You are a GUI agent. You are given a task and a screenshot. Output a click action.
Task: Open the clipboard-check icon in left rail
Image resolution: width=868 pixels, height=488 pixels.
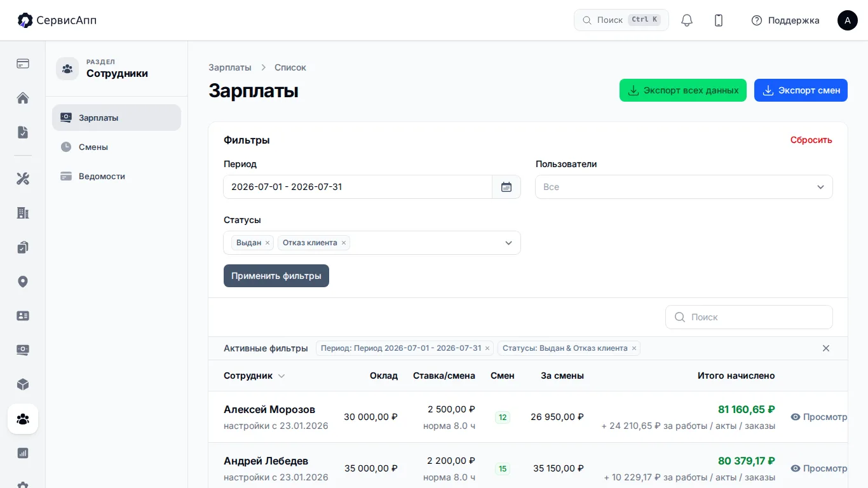click(23, 247)
